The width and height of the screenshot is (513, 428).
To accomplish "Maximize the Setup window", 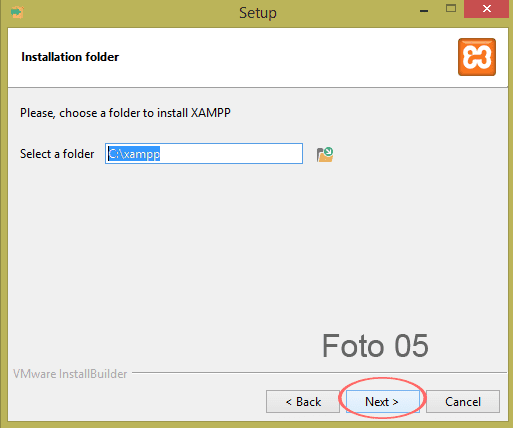I will 451,9.
